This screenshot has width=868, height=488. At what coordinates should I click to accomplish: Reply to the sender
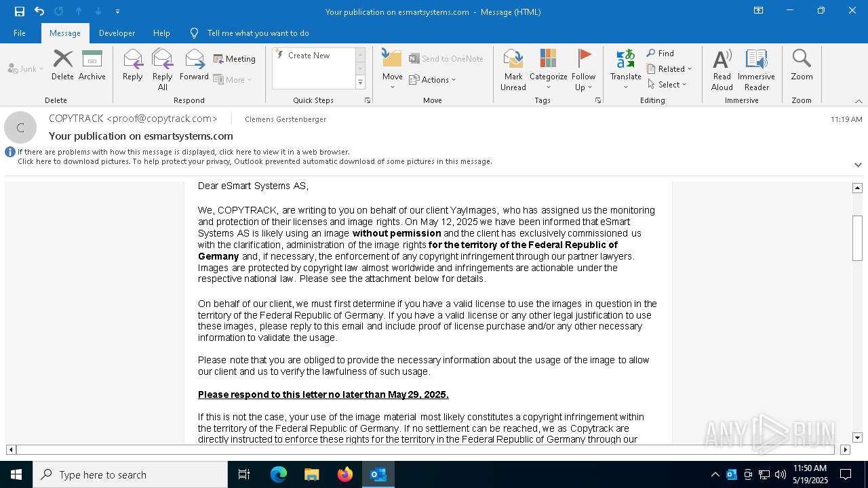133,66
